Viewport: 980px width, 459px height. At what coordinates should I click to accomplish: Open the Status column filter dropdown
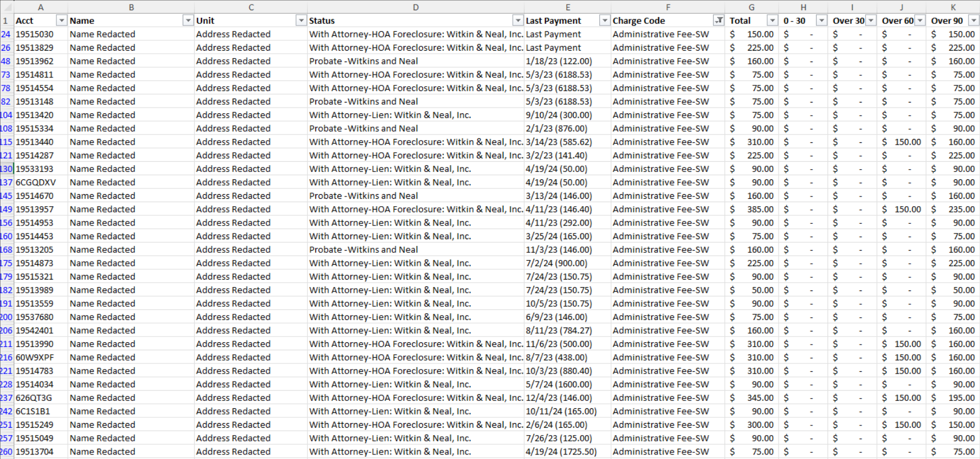518,21
